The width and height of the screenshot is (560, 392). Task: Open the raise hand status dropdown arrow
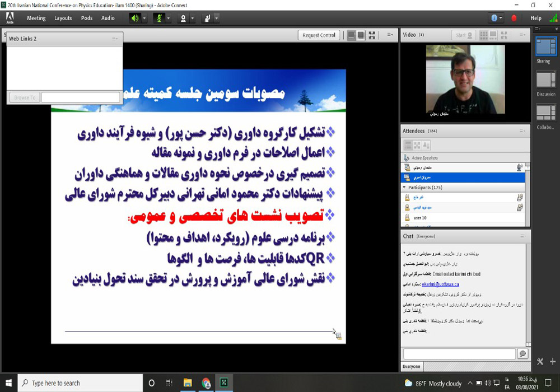[x=216, y=18]
